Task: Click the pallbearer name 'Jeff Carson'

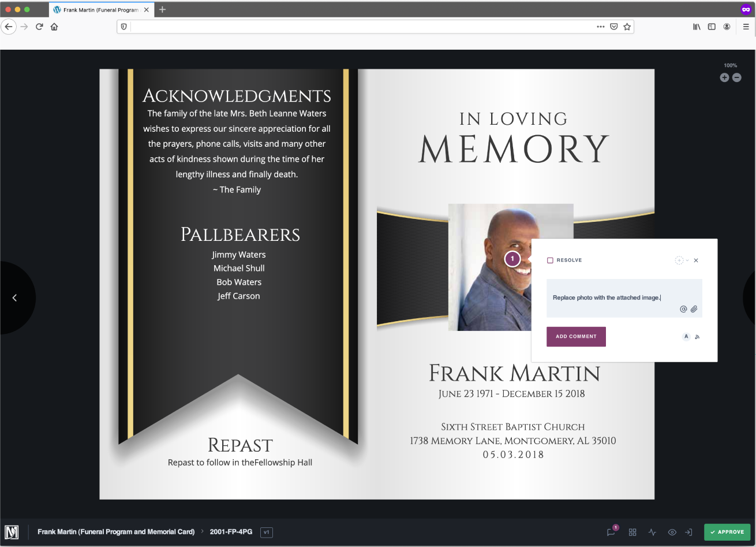Action: (x=239, y=296)
